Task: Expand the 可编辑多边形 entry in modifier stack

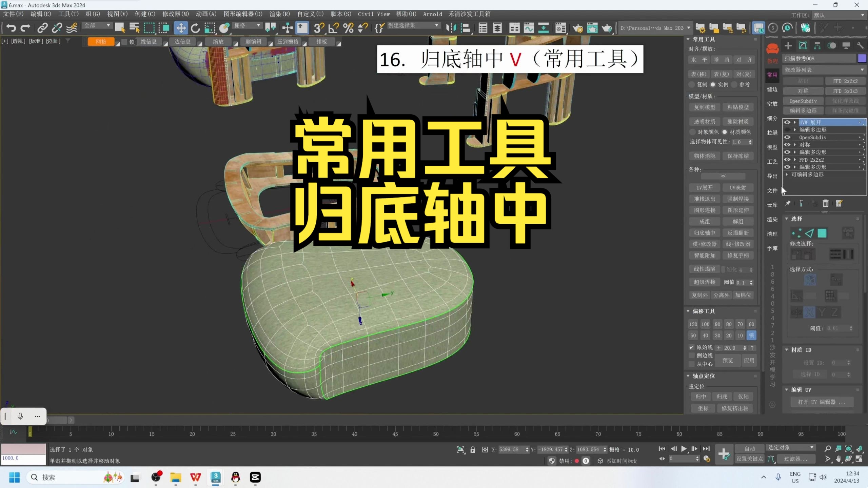Action: click(x=787, y=175)
